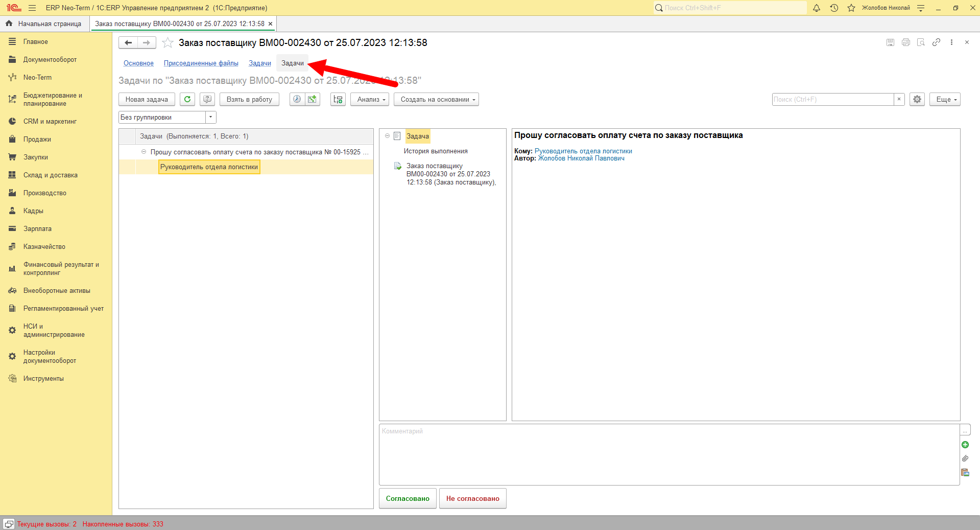The width and height of the screenshot is (980, 530).
Task: Attach a file with the paperclip icon
Action: point(965,458)
